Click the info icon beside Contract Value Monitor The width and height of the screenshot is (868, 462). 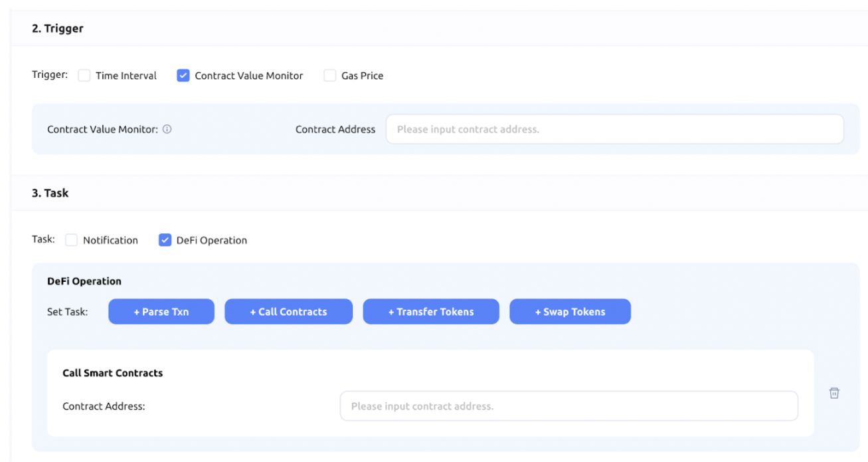point(167,130)
